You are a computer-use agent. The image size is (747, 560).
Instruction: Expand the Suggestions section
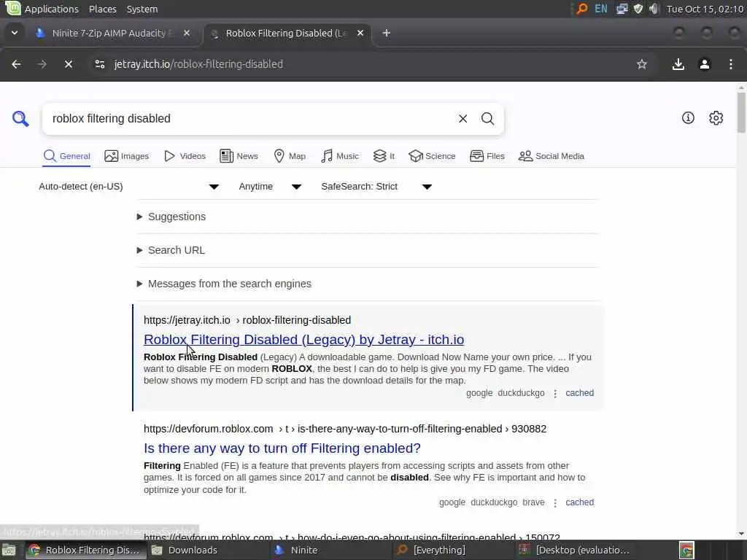coord(171,217)
